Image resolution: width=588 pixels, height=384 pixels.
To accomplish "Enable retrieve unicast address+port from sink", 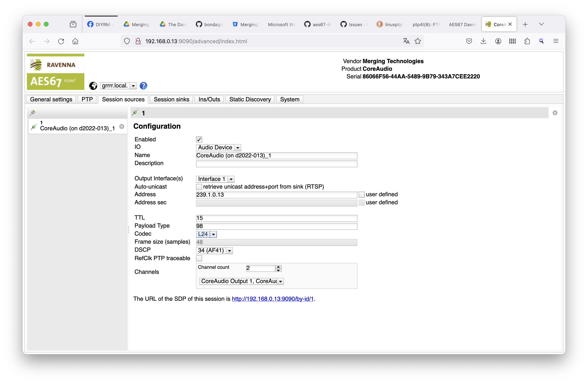I will point(199,187).
